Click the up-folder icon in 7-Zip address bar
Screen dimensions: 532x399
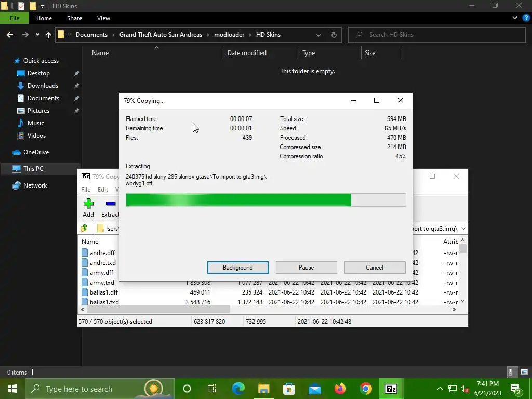coord(84,229)
